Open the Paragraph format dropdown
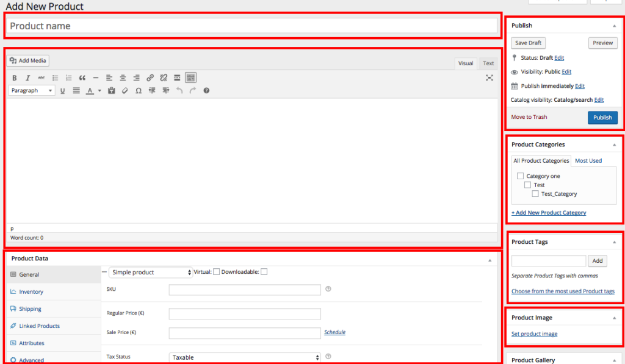This screenshot has width=625, height=364. pos(32,91)
